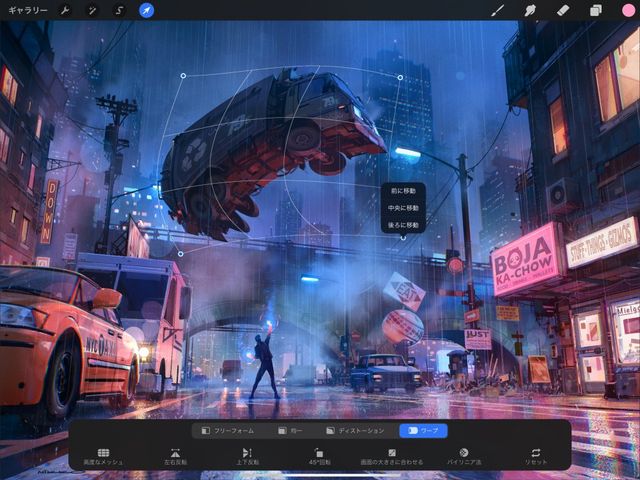Screen dimensions: 640x480
Task: Choose 前に移動 in the popup menu
Action: [x=403, y=191]
